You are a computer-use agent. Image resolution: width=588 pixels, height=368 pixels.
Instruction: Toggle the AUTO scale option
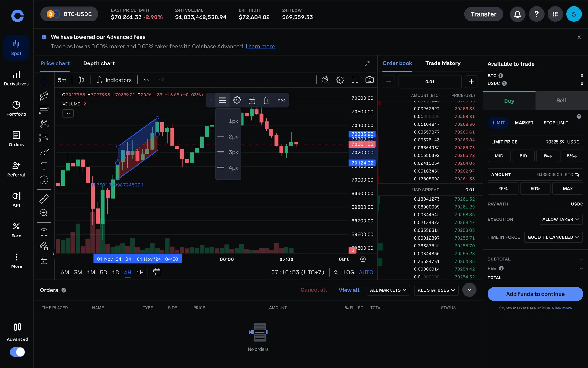(x=366, y=272)
